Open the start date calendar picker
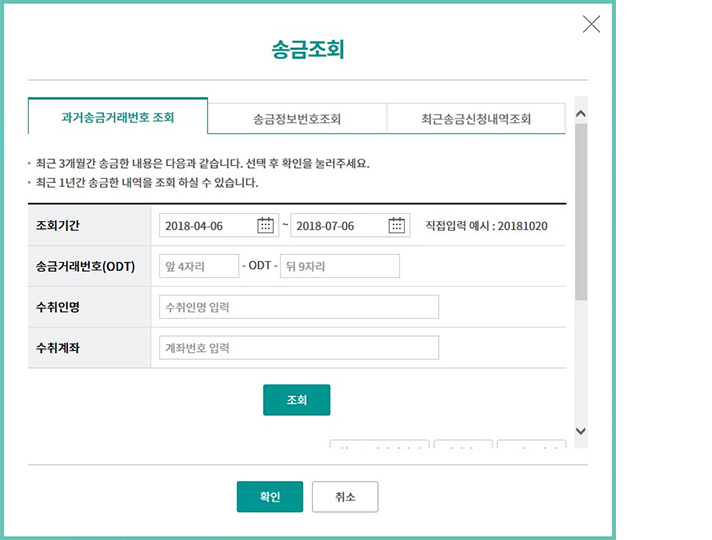The height and width of the screenshot is (540, 712). 266,225
